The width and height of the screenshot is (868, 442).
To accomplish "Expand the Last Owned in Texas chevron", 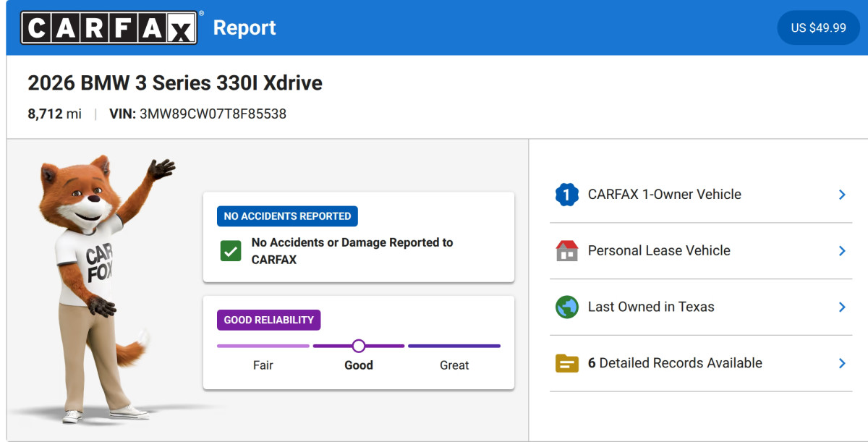I will [842, 307].
